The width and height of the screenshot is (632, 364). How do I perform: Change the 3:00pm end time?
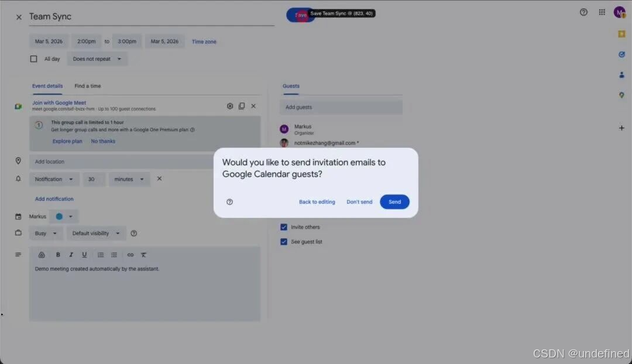pos(126,41)
